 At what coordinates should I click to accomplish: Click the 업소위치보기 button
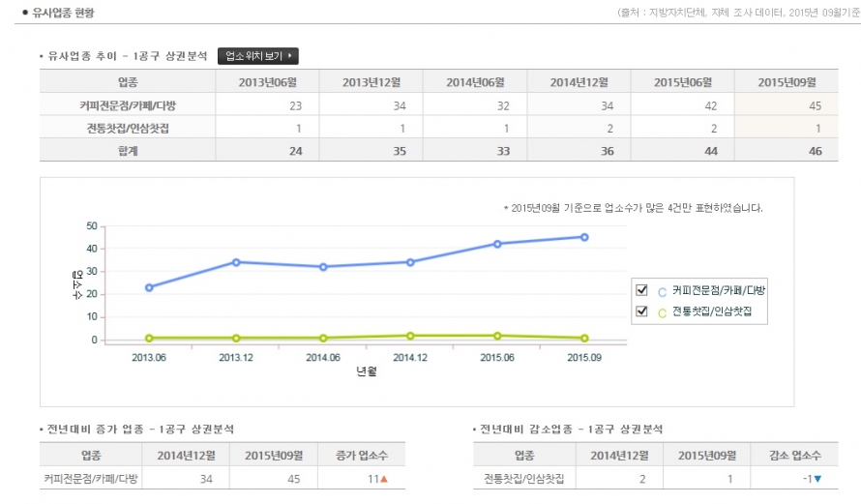coord(257,56)
